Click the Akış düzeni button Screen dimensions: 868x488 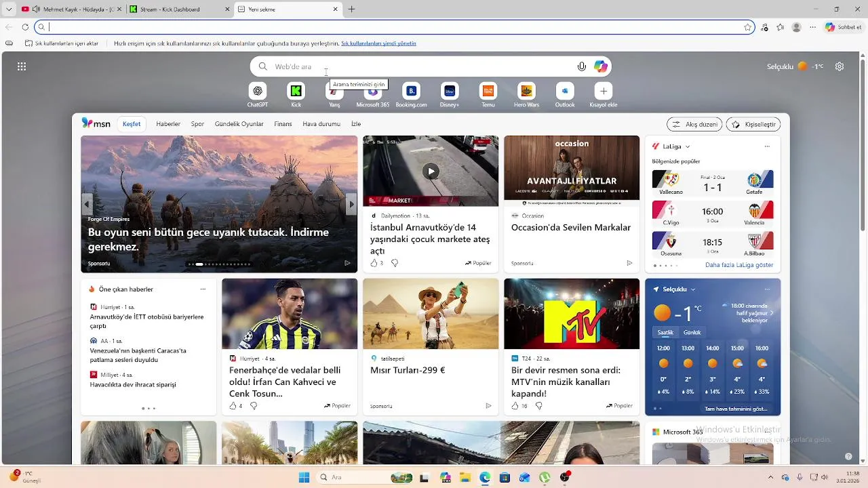pyautogui.click(x=694, y=124)
